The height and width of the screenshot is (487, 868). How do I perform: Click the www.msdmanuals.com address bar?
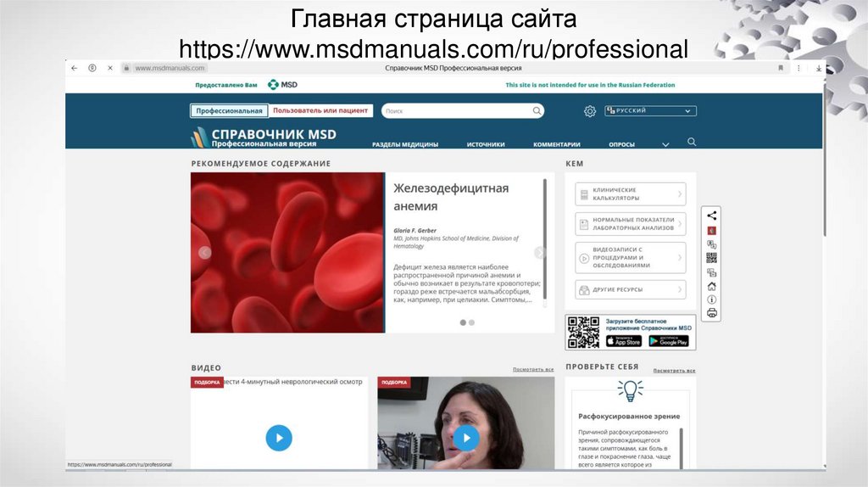pos(170,68)
